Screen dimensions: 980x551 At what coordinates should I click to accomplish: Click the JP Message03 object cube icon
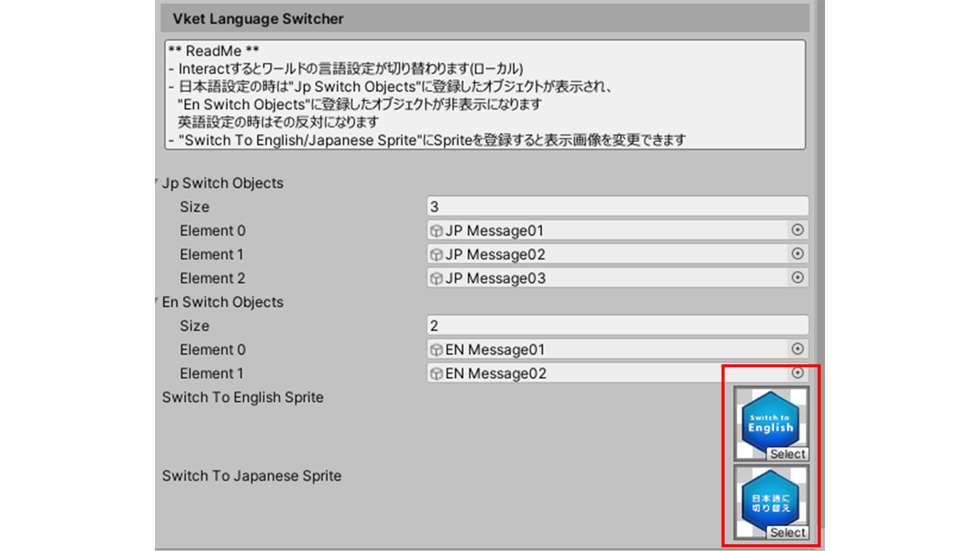click(436, 279)
